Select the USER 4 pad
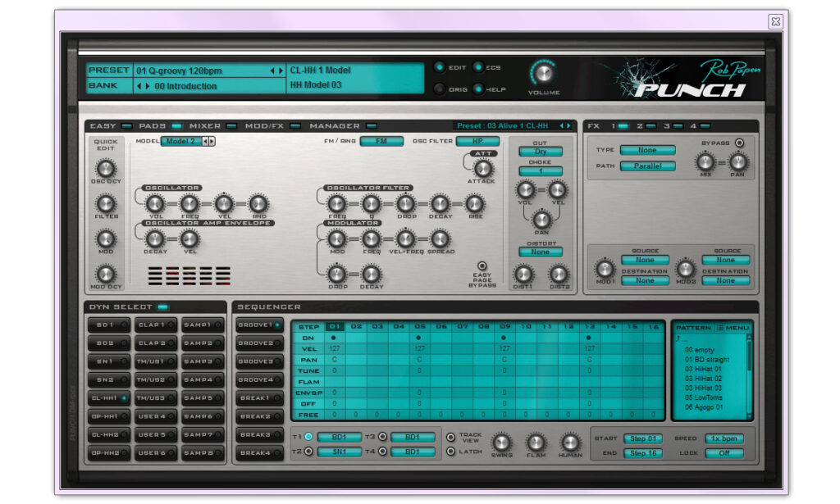The width and height of the screenshot is (840, 504). tap(155, 416)
